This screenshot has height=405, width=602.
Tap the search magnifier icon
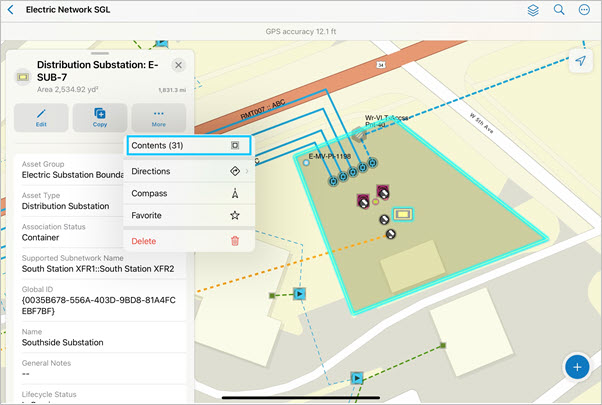(559, 10)
